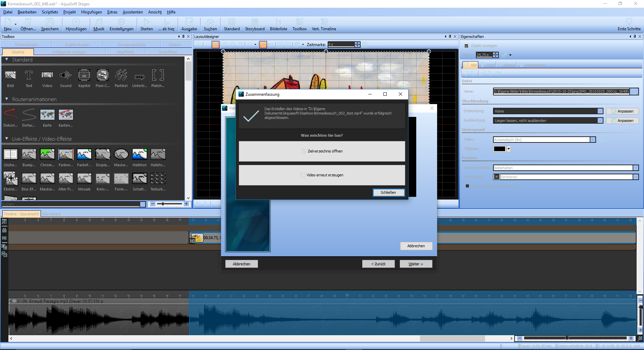Collapse the Routenanimationen section
Viewport: 644px width, 350px height.
coord(7,99)
